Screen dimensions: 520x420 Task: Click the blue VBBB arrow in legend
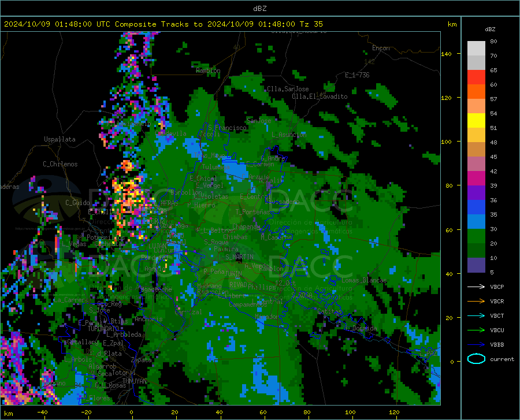pyautogui.click(x=476, y=344)
